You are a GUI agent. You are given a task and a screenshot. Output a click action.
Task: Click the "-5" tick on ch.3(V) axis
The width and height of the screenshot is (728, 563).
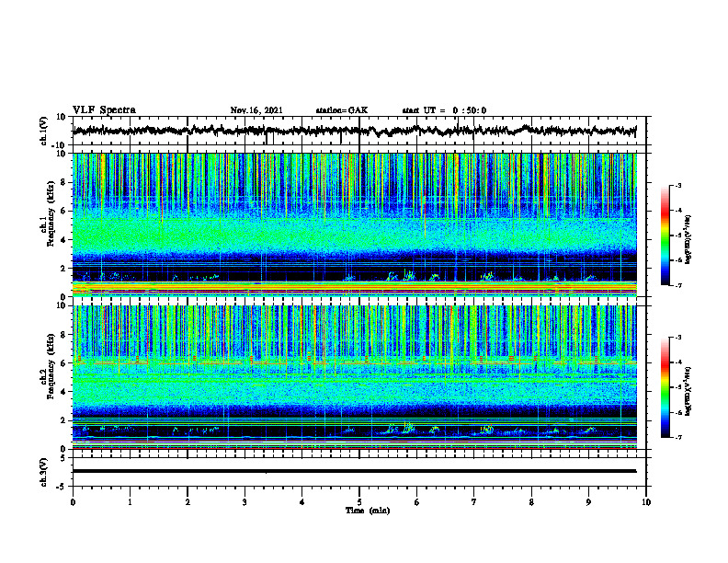coord(63,486)
